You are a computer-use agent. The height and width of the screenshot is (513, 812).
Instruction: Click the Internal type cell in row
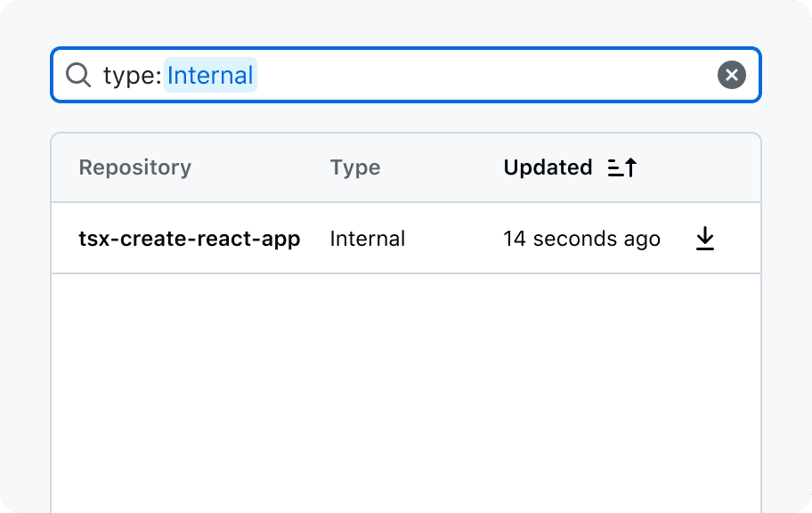pos(367,239)
